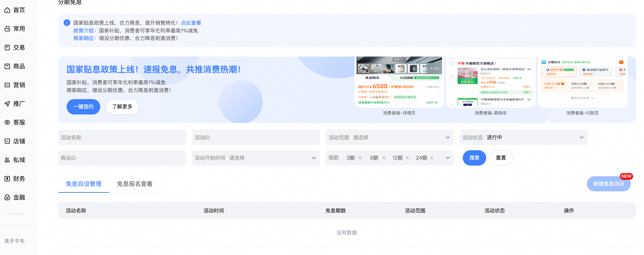Click the 了解更多 button
The width and height of the screenshot is (644, 255).
[x=122, y=107]
